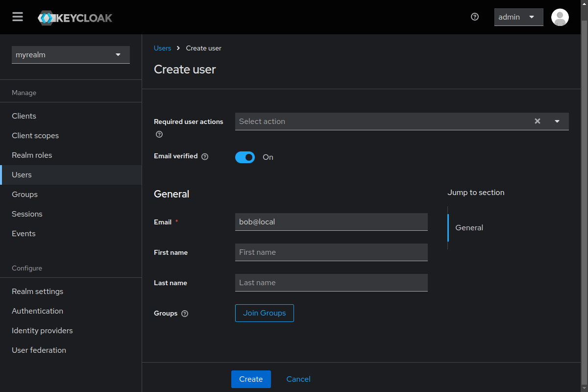Click the Keycloak logo
The width and height of the screenshot is (588, 392).
(75, 18)
